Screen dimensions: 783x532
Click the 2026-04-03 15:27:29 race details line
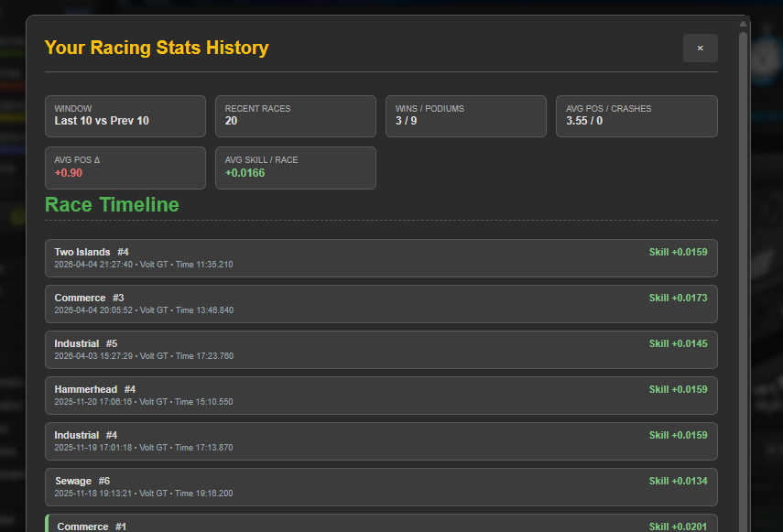click(144, 356)
